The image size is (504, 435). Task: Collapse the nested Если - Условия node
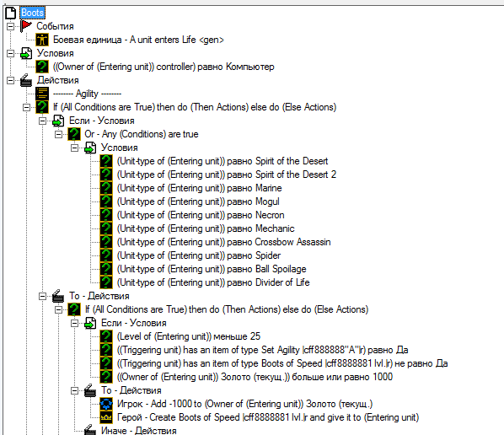(74, 323)
